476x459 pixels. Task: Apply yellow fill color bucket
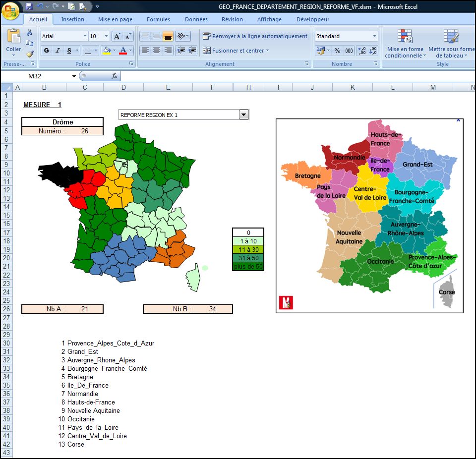(x=107, y=51)
